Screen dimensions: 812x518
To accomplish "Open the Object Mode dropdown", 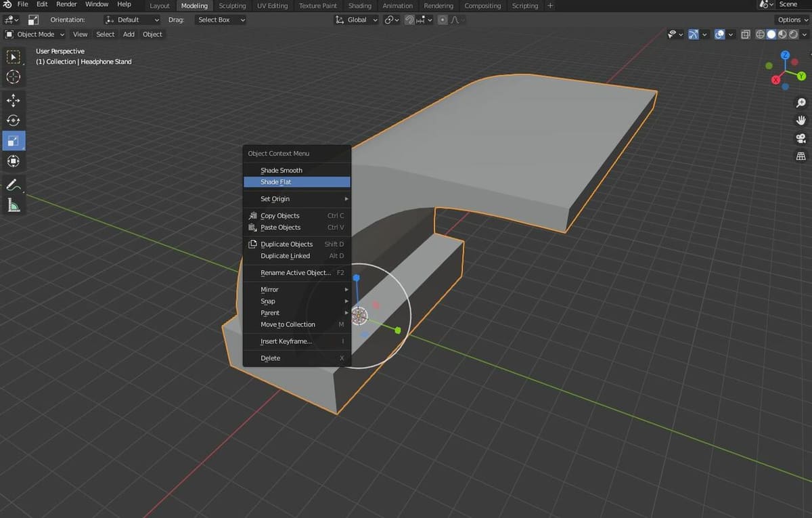I will coord(35,35).
